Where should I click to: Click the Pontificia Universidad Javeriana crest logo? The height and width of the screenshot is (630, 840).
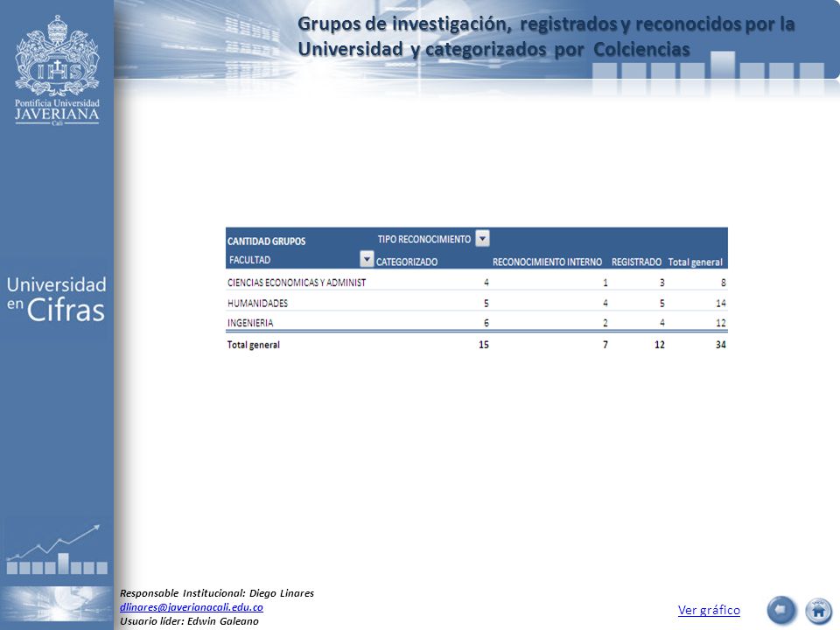click(57, 70)
